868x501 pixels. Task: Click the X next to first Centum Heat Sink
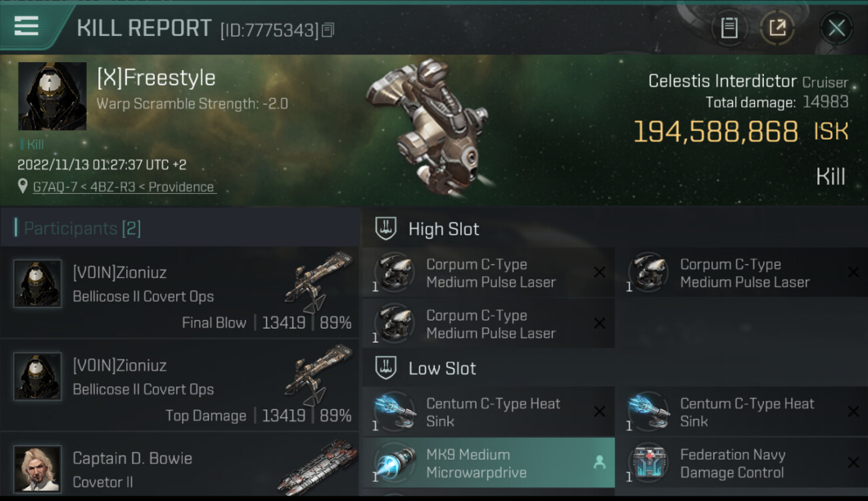(x=600, y=412)
